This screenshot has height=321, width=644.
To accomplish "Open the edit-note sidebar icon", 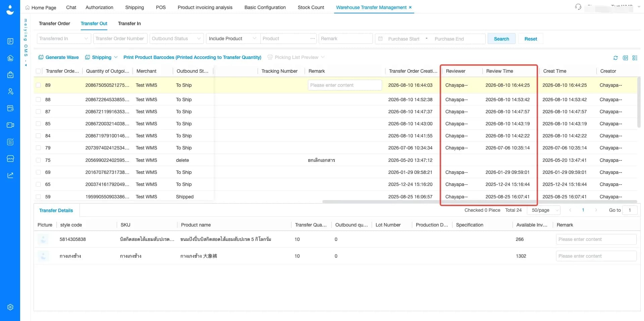I will point(10,142).
